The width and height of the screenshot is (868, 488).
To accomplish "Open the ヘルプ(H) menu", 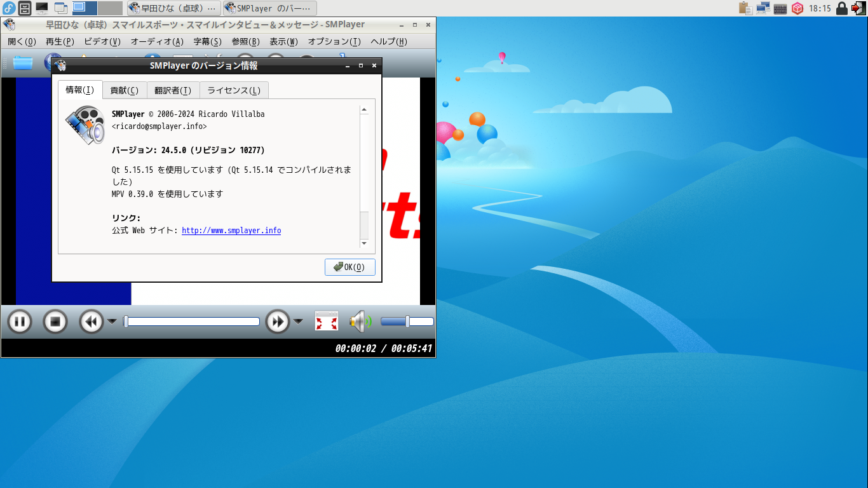I will point(389,42).
